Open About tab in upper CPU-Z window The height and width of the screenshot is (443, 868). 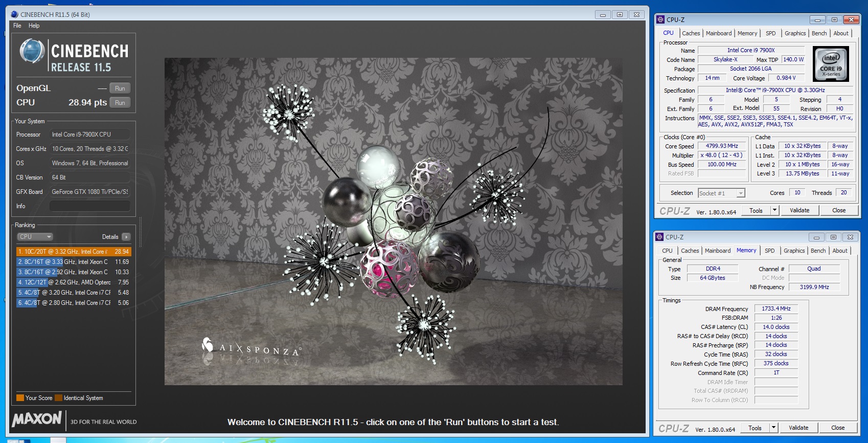point(841,33)
